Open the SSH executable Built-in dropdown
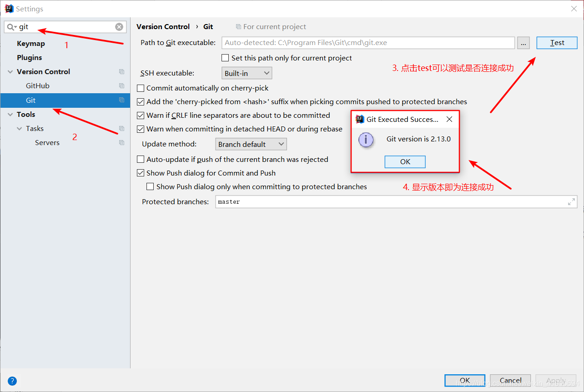 pos(247,73)
